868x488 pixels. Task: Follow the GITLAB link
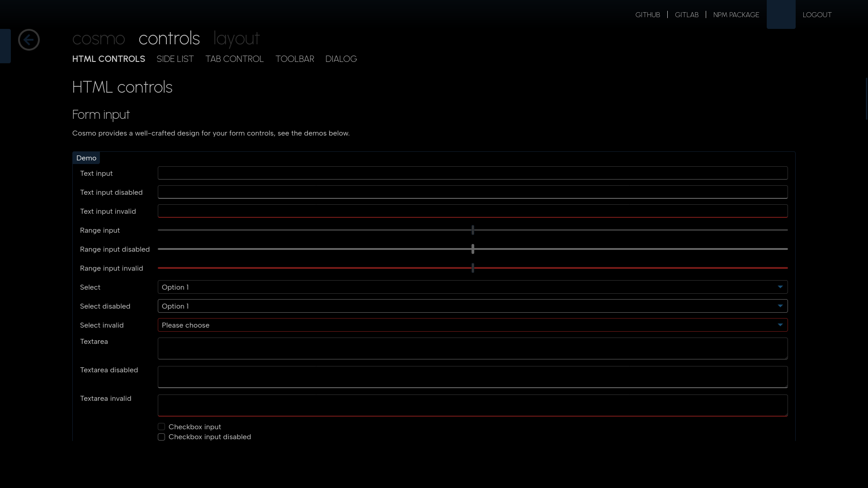687,15
